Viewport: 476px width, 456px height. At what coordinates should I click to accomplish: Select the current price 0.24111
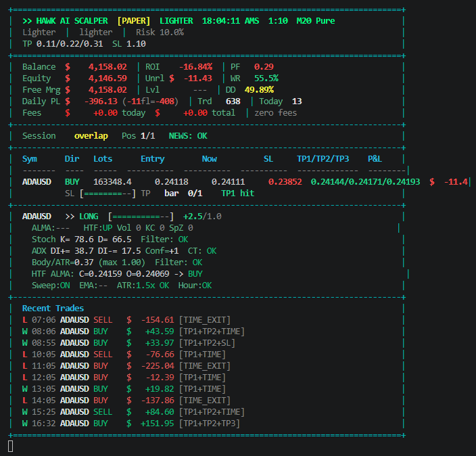pyautogui.click(x=228, y=182)
